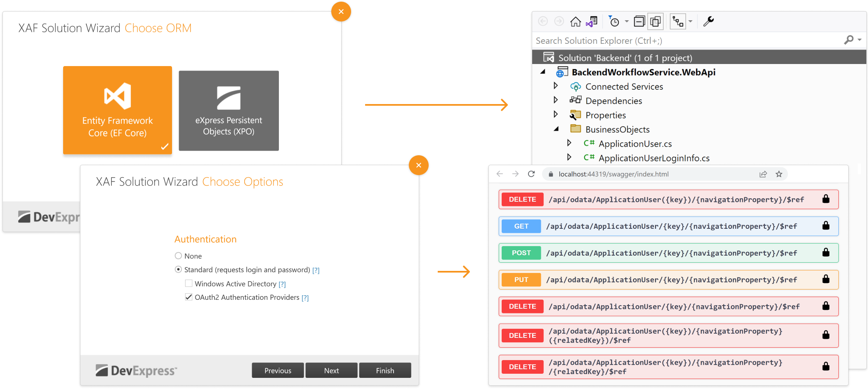Disable OAuth2 Authentication Providers
868x389 pixels.
pos(189,297)
